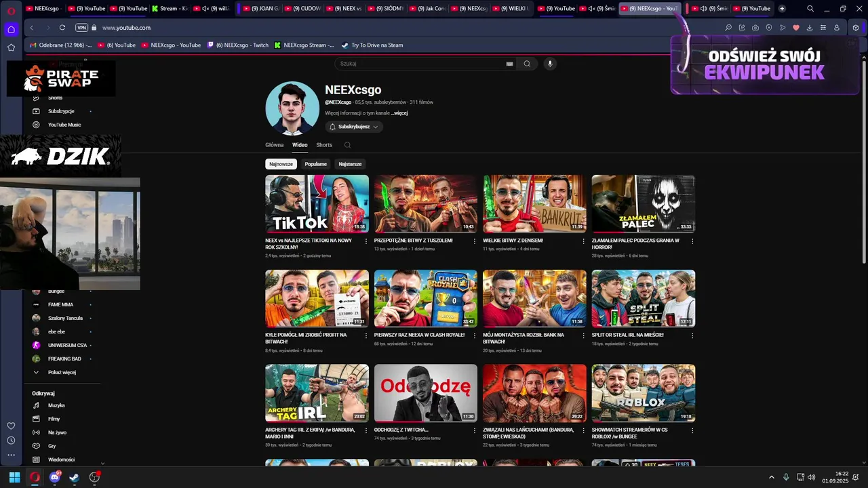Screen dimensions: 868x488
Task: Start voice search with microphone icon
Action: point(550,64)
